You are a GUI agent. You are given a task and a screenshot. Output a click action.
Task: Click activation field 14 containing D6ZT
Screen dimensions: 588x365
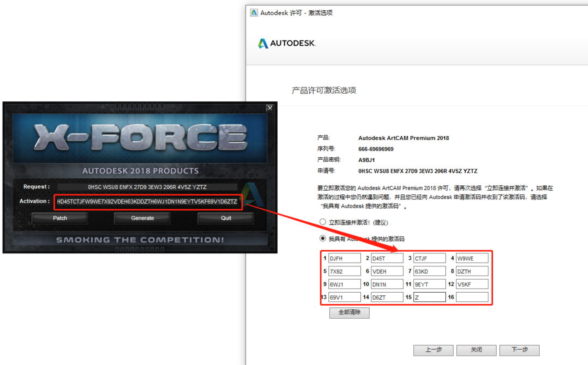(x=387, y=297)
